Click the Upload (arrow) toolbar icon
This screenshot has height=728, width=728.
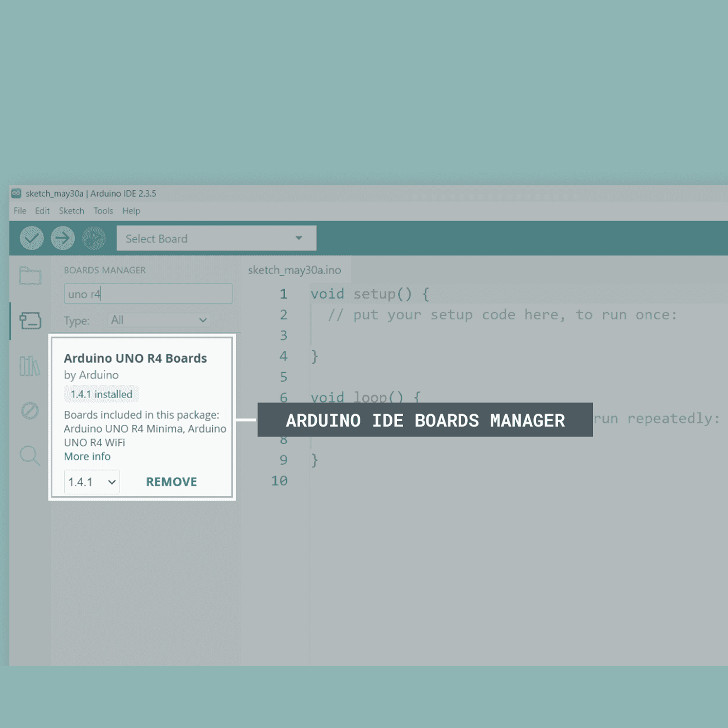63,238
